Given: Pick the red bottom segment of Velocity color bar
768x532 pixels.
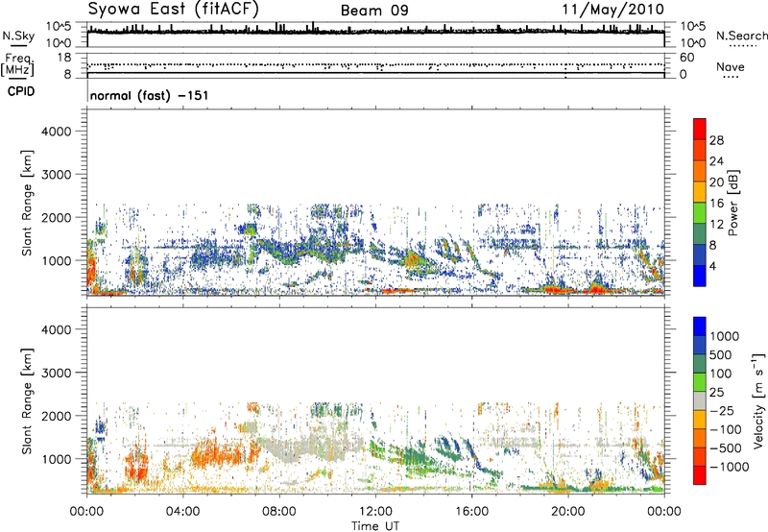Looking at the screenshot, I should point(700,475).
